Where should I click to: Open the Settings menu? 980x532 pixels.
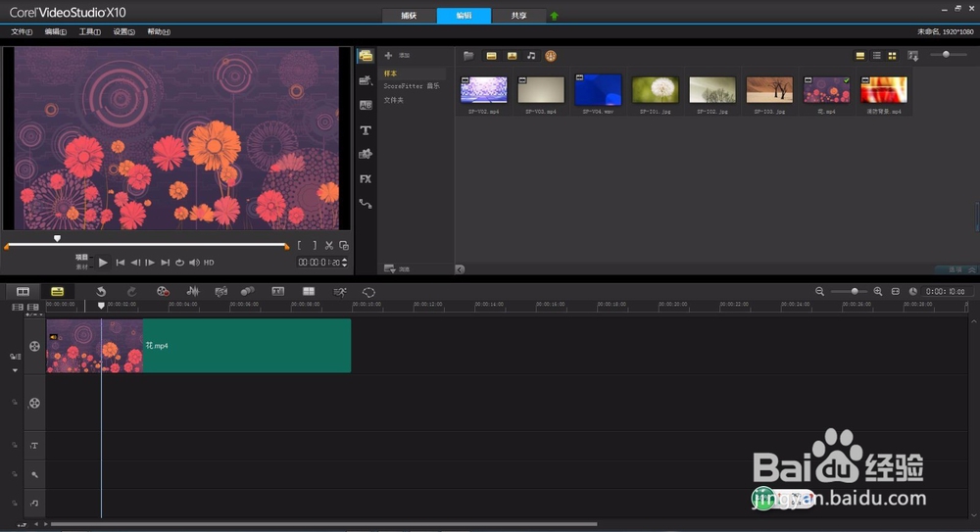click(x=123, y=32)
